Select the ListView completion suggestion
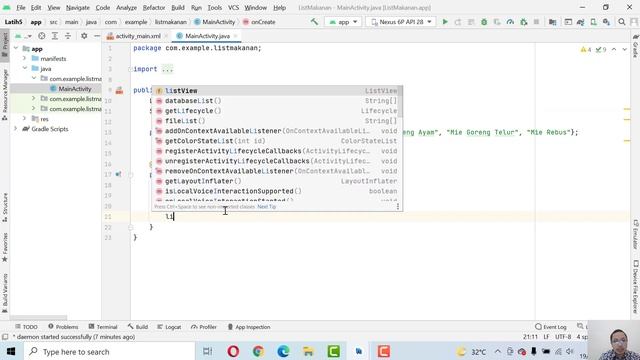The height and width of the screenshot is (360, 640). pos(276,91)
